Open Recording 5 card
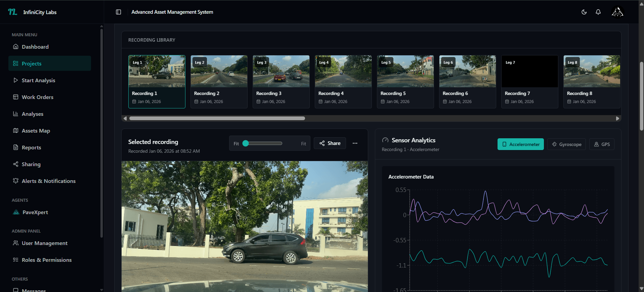This screenshot has width=644, height=292. click(405, 82)
